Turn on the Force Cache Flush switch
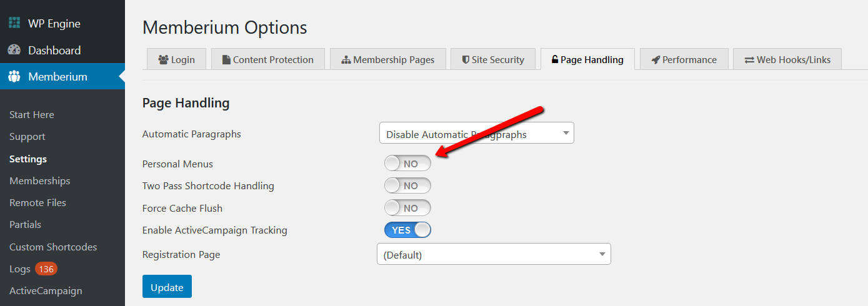868x306 pixels. (407, 208)
